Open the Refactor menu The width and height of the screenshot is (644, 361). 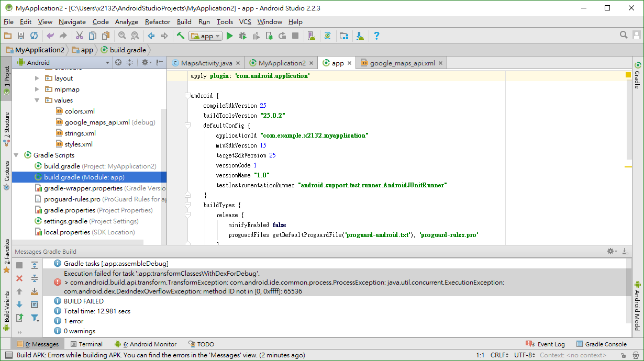(158, 21)
